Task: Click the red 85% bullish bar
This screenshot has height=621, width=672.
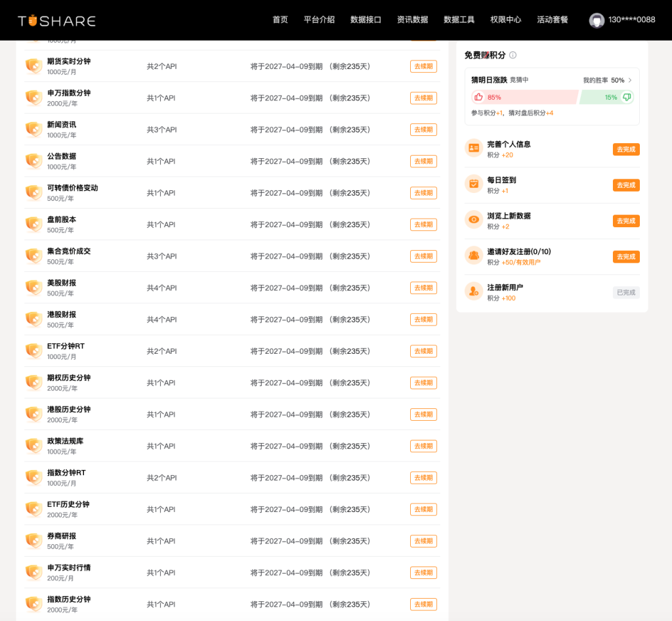Action: (x=524, y=97)
